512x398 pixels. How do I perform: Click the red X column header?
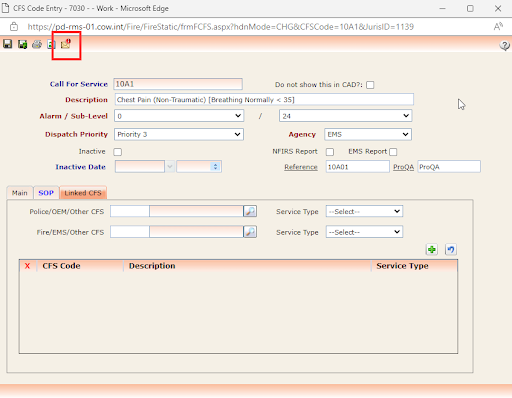[27, 266]
